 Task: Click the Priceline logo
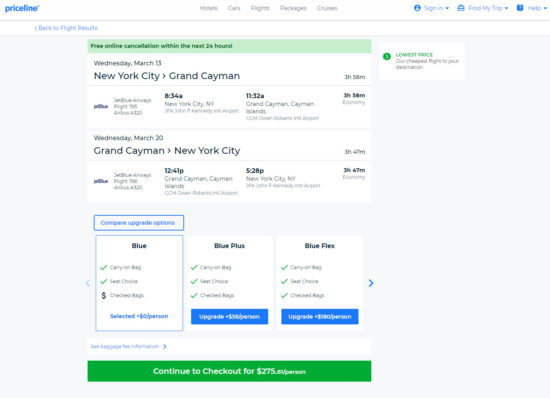coord(22,8)
